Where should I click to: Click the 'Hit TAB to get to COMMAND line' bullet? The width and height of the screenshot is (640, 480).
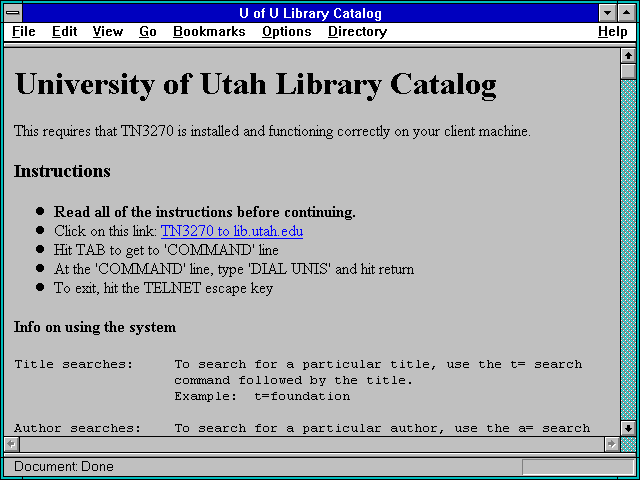coord(166,250)
